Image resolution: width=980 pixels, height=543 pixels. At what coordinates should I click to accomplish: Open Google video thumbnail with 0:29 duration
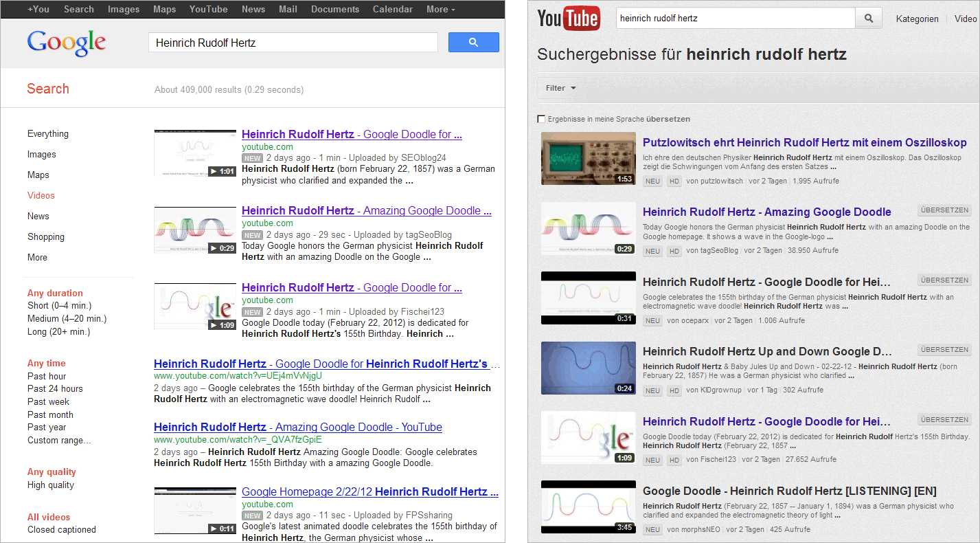(x=195, y=230)
